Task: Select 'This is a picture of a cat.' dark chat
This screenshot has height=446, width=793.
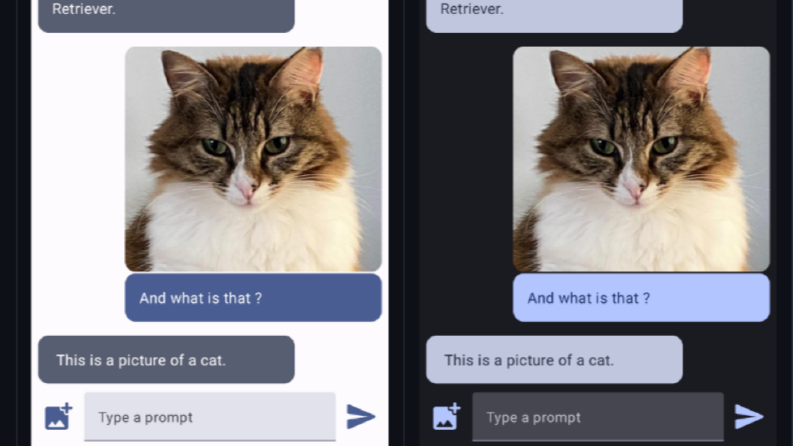Action: click(554, 360)
